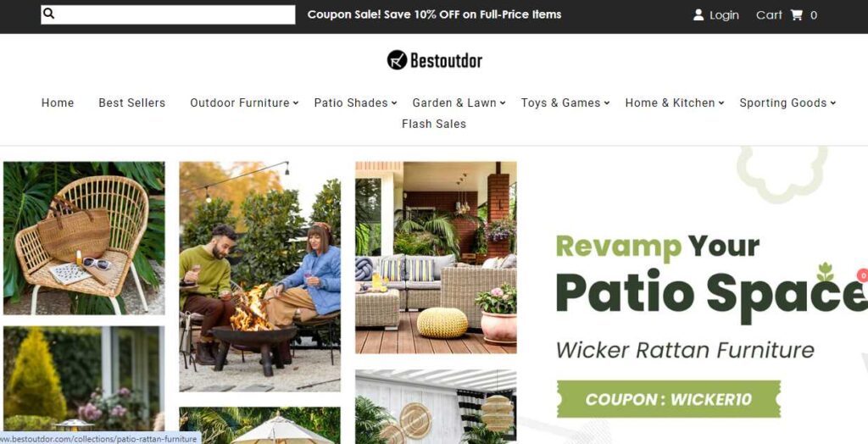Screen dimensions: 868x444
Task: Expand the Outdoor Furniture dropdown arrow
Action: [296, 103]
